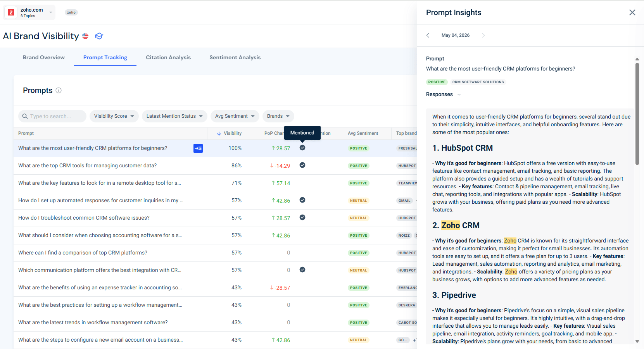Open the Citation Analysis tab
644x349 pixels.
(x=168, y=57)
